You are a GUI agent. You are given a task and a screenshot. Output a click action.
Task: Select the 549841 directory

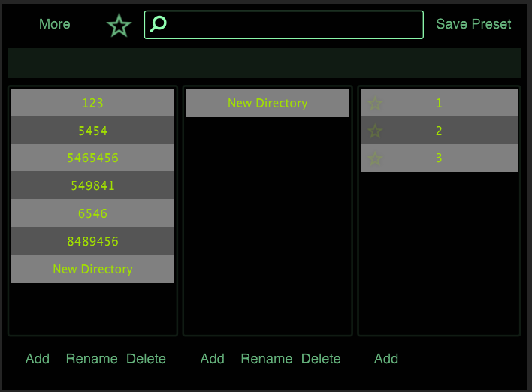92,185
